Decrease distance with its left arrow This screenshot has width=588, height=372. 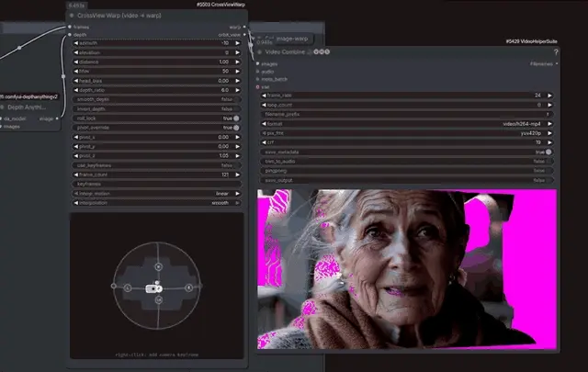tap(76, 62)
